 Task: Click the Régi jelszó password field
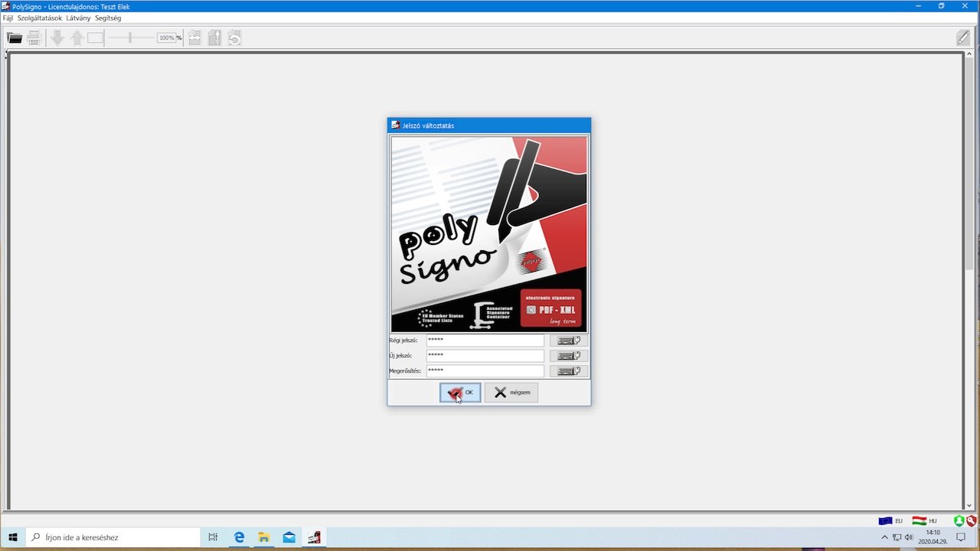coord(485,341)
